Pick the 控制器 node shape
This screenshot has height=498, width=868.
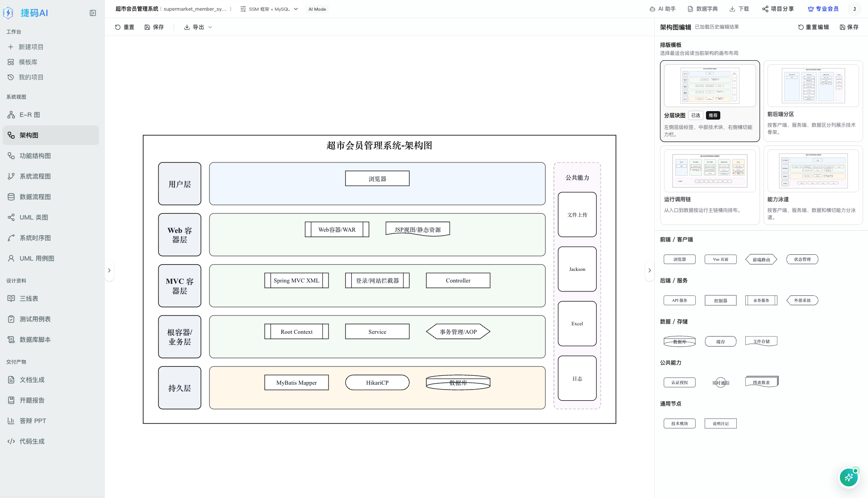[721, 300]
